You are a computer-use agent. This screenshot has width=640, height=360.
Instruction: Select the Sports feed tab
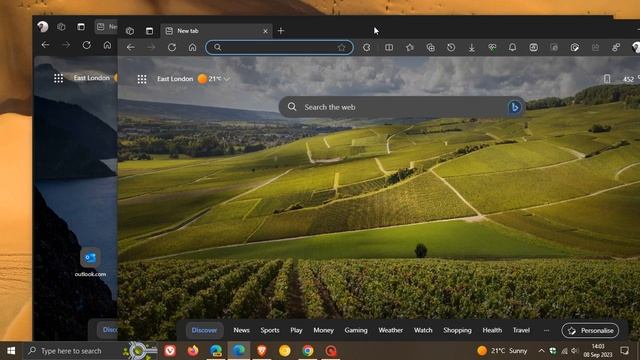coord(270,330)
